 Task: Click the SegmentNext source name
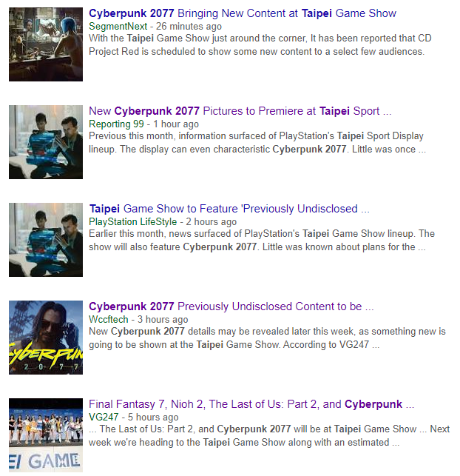coord(118,27)
